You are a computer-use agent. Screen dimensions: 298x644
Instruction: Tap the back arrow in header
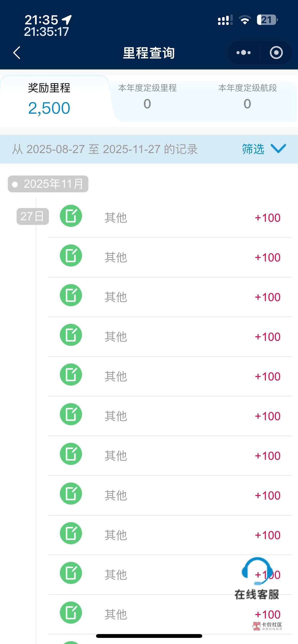click(x=17, y=53)
